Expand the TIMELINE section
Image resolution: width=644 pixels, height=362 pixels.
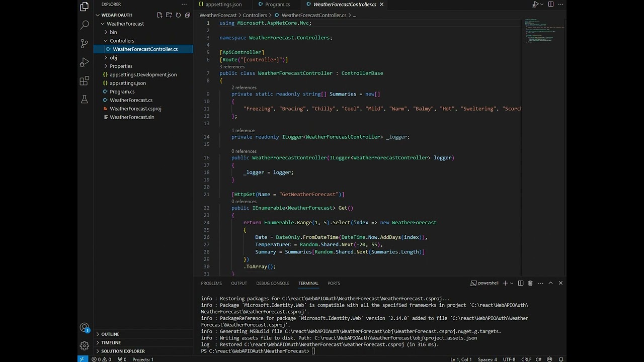[143, 343]
